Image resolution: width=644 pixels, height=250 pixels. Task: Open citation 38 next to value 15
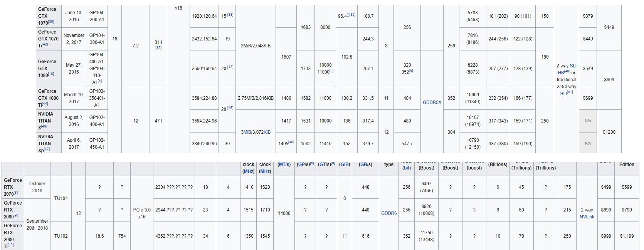[x=230, y=15]
